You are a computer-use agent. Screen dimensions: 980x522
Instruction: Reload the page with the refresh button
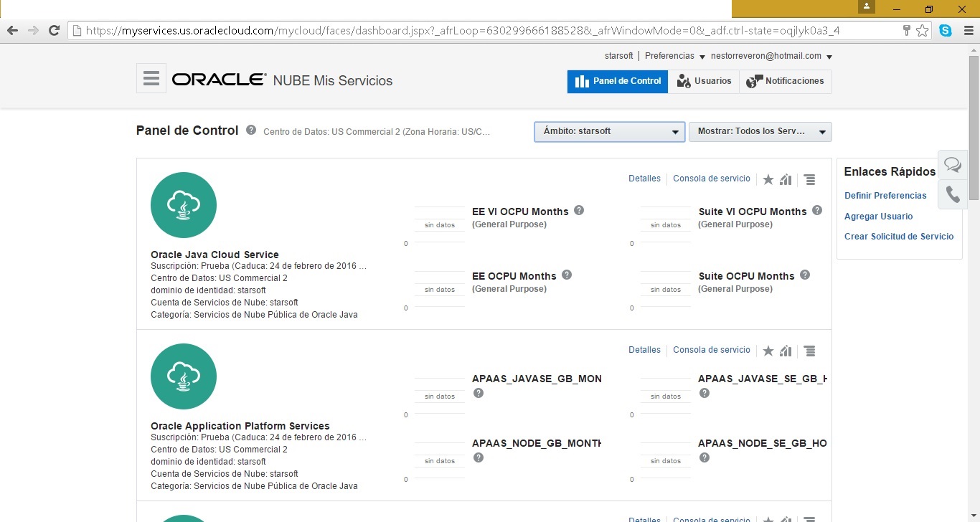[x=54, y=31]
